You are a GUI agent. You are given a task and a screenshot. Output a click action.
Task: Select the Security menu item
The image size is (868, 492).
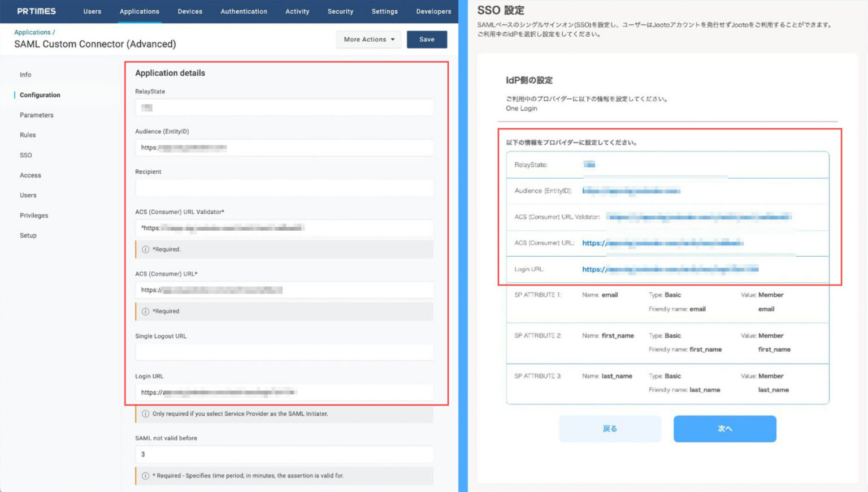340,11
